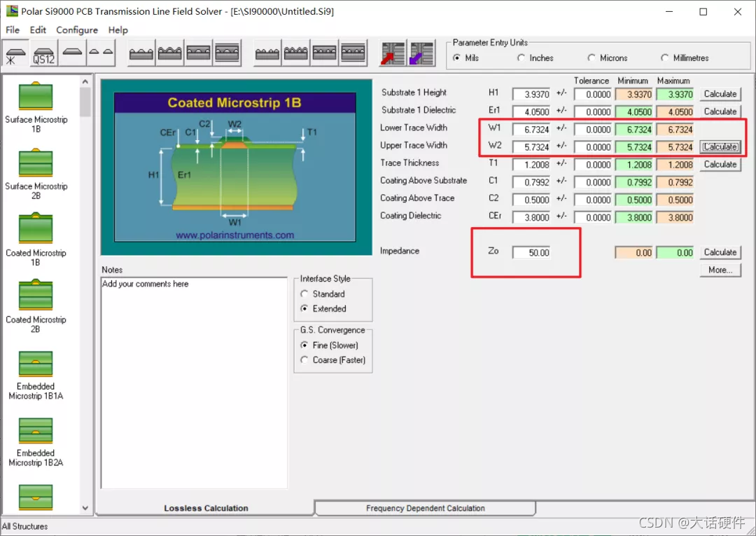Click first icon in second coplanar toolbar group
Viewport: 756px width, 536px height.
point(267,53)
